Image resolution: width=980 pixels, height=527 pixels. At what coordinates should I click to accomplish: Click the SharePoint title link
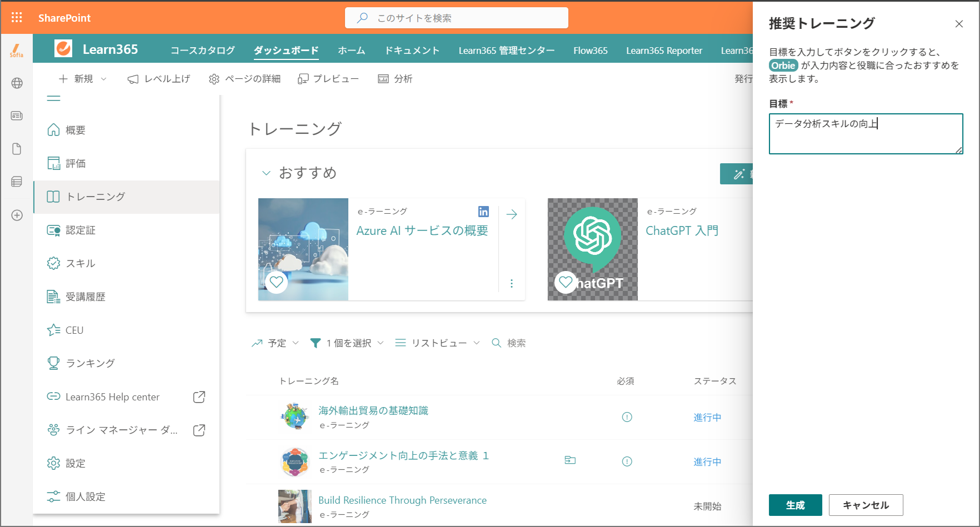coord(64,18)
